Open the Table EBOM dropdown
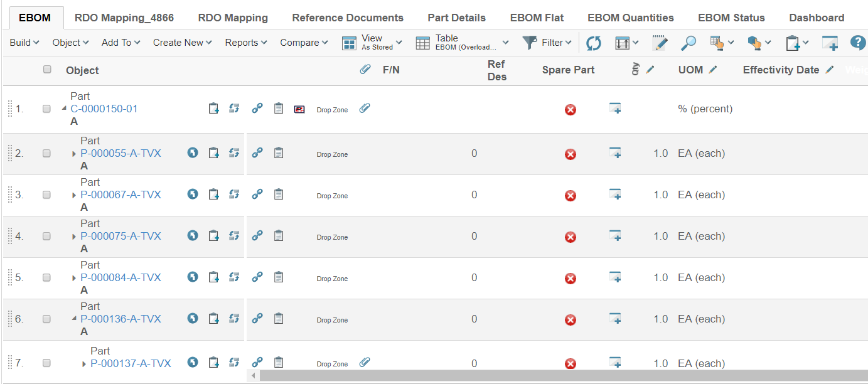The width and height of the screenshot is (868, 384). 463,43
